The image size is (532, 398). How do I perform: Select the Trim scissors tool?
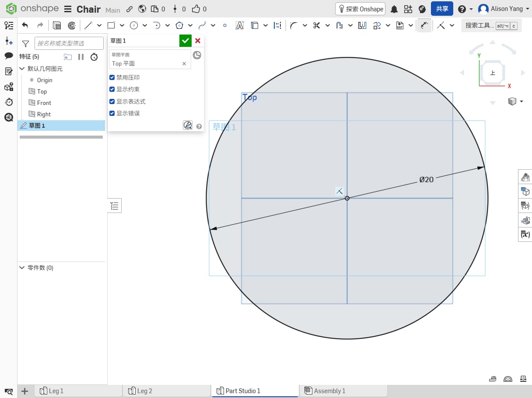[x=316, y=25]
